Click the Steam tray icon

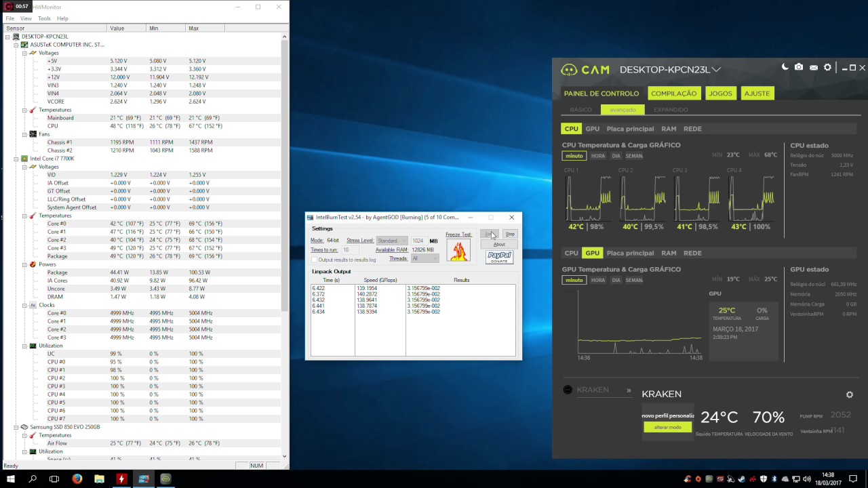(x=742, y=479)
